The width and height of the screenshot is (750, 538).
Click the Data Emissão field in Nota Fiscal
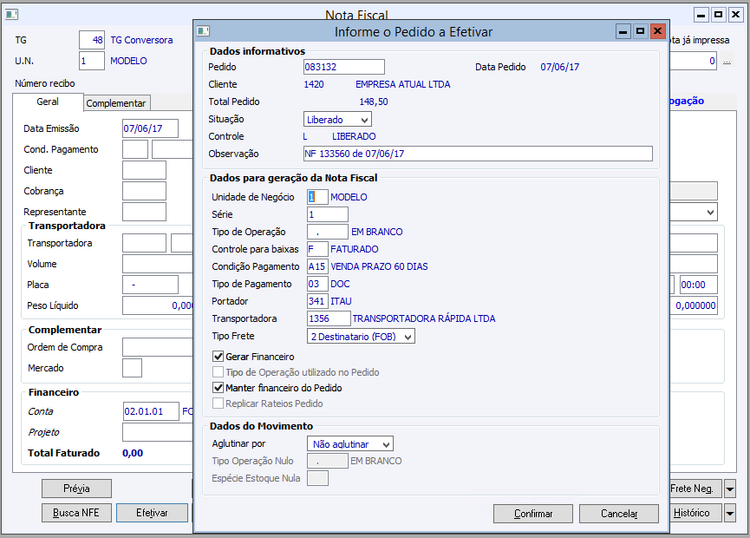[150, 129]
